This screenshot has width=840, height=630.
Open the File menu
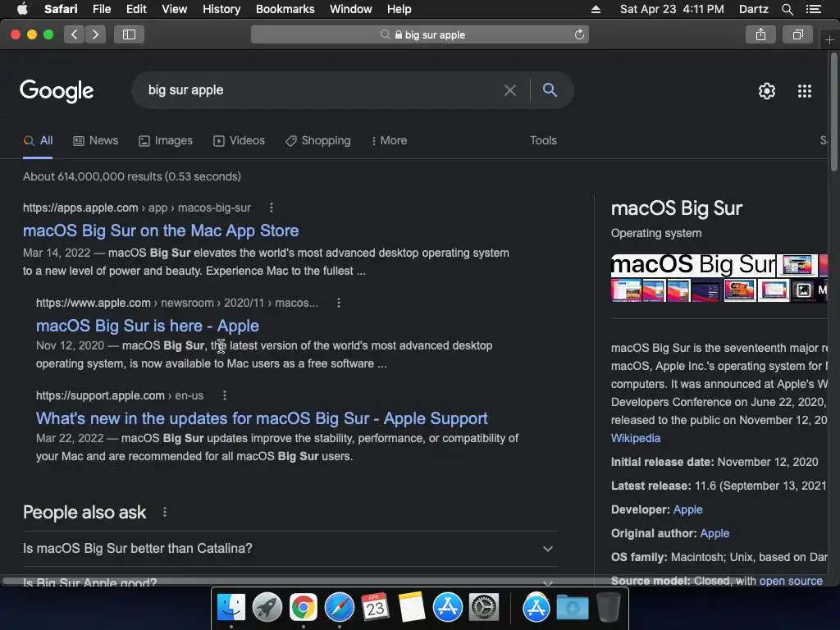(101, 9)
